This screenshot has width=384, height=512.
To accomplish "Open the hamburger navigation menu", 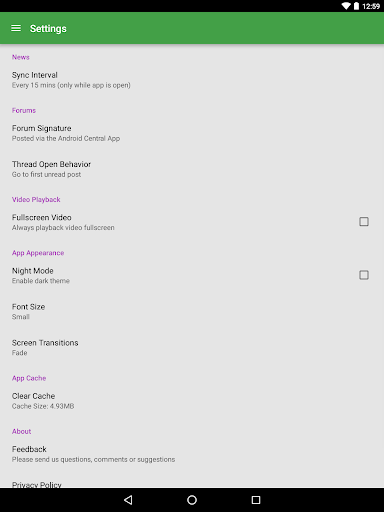I will (16, 28).
